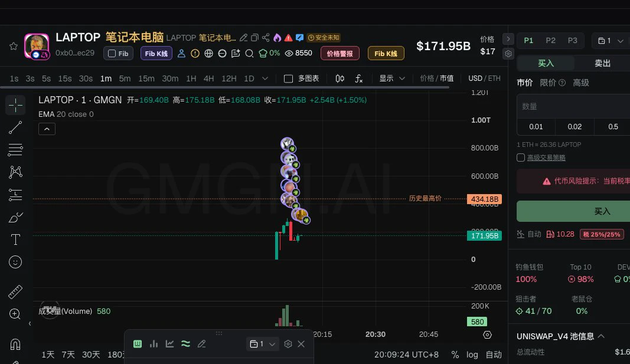Open the blue verified chat badge
The width and height of the screenshot is (630, 364).
tap(300, 38)
